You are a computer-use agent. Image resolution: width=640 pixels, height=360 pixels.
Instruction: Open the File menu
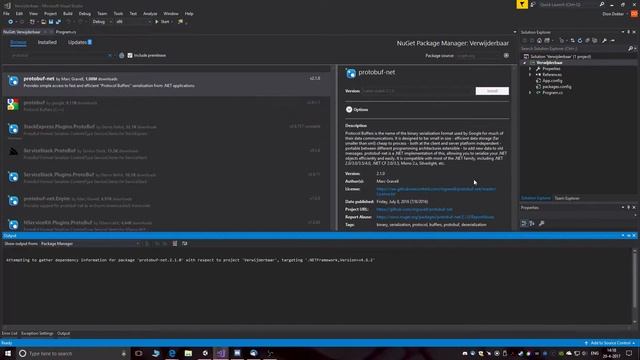(x=6, y=13)
